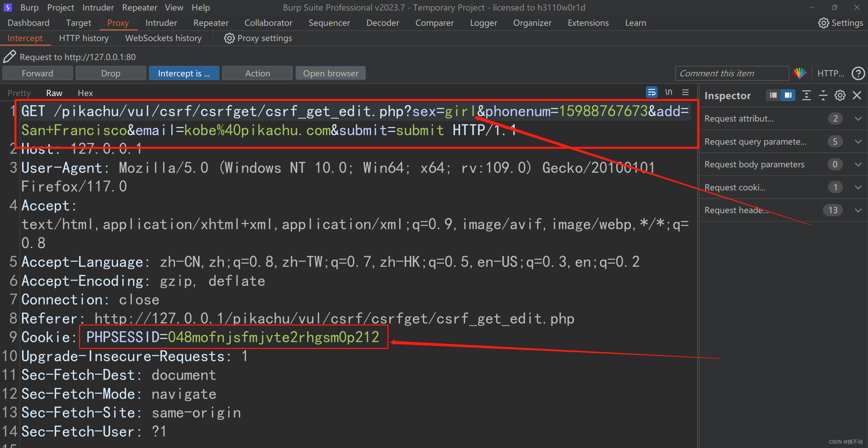The height and width of the screenshot is (448, 868).
Task: Switch editor to Hex view
Action: point(85,93)
